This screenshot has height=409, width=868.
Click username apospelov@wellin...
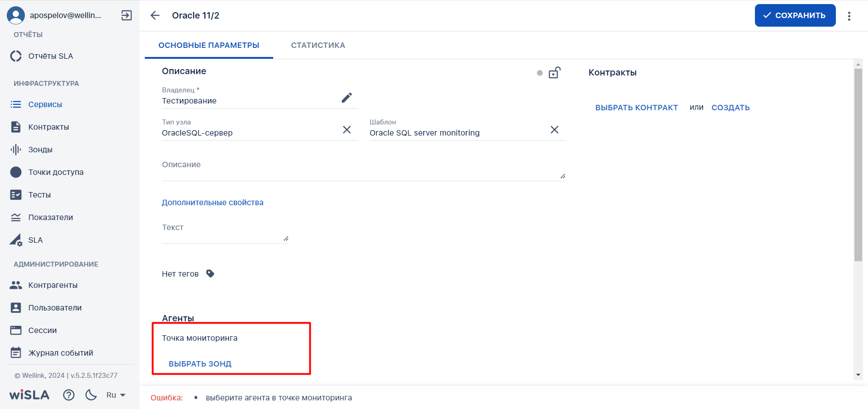click(x=66, y=15)
